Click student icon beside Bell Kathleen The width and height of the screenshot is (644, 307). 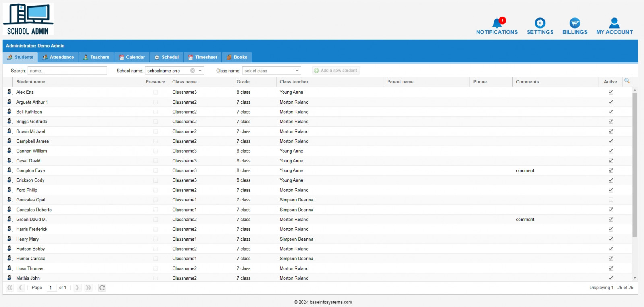(x=9, y=111)
